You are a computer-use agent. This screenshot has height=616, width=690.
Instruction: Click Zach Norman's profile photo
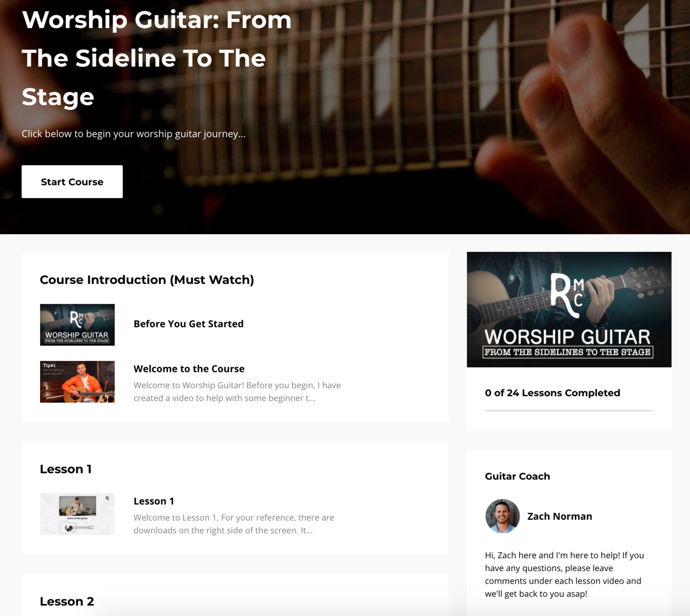[502, 516]
